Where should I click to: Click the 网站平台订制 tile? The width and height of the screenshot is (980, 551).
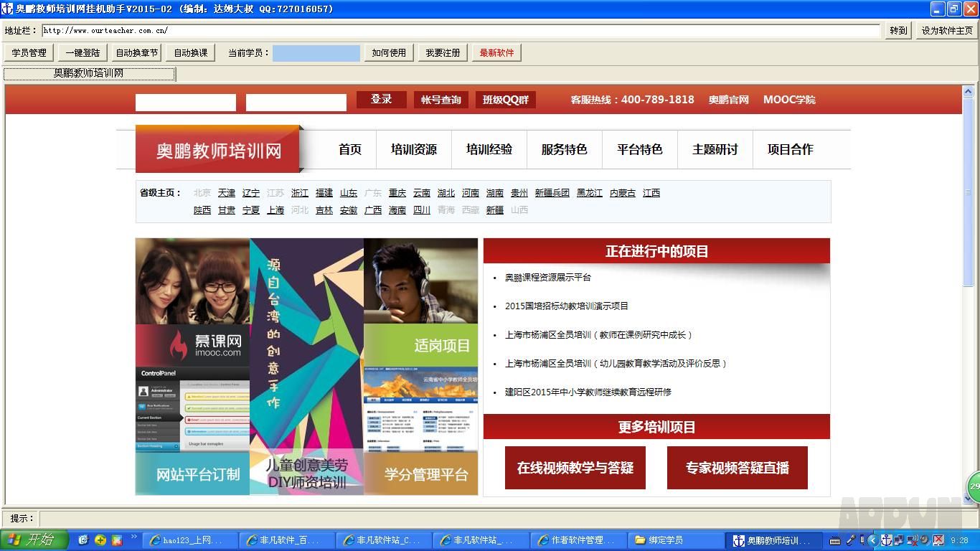point(192,474)
